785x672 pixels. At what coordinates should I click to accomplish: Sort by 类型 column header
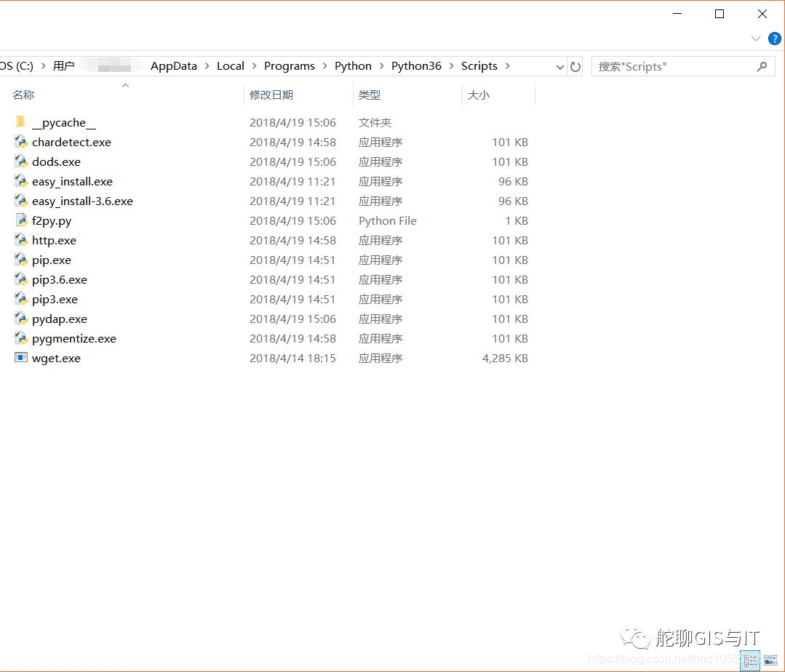coord(370,95)
